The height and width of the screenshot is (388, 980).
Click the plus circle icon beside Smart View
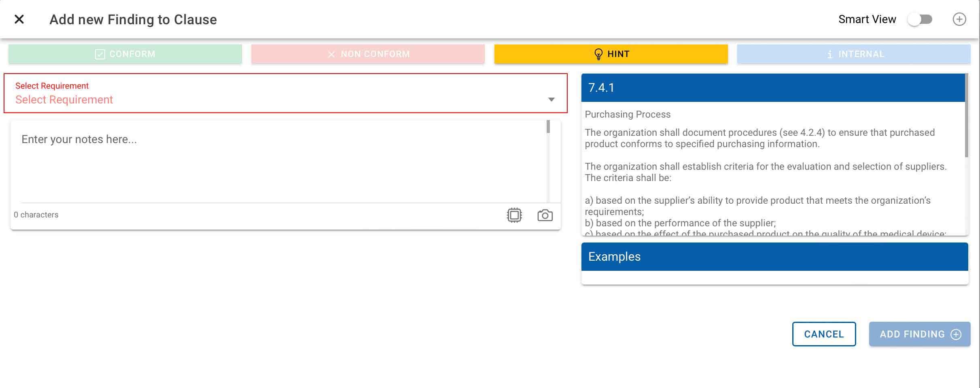pos(959,19)
